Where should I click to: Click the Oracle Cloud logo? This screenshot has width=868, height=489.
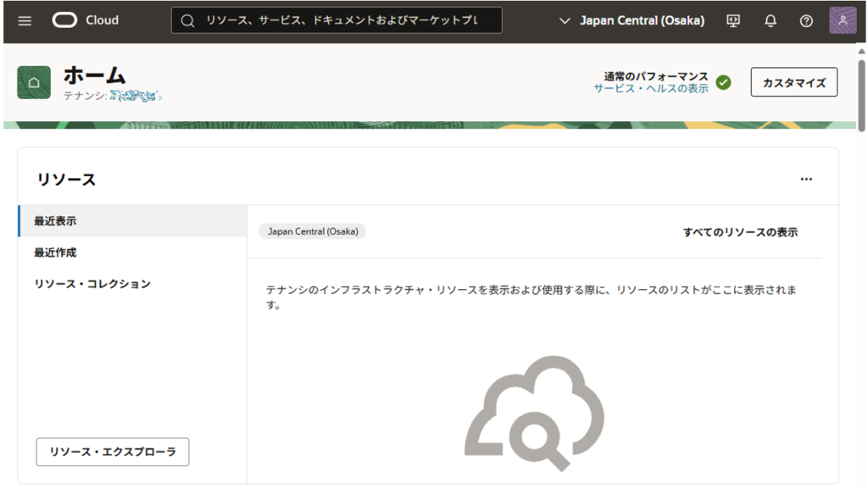(x=85, y=20)
